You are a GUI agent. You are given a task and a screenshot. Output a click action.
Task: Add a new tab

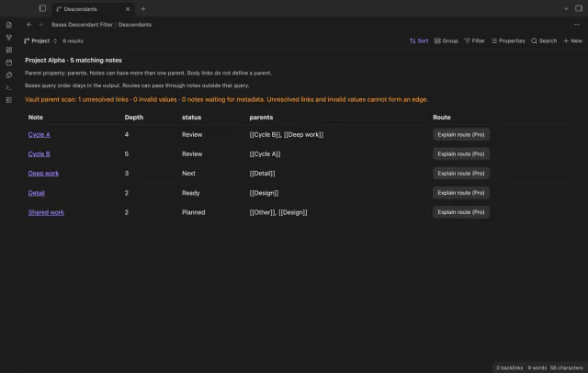pos(143,8)
